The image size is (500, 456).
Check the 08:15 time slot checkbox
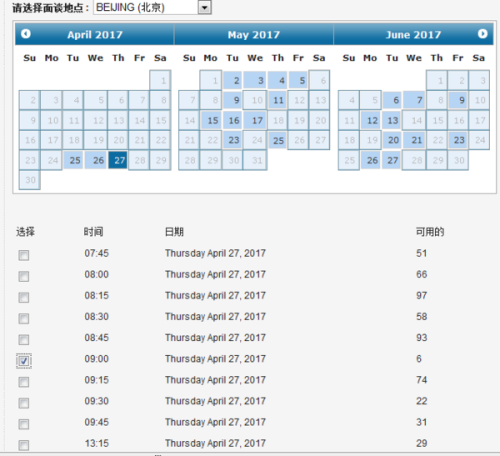[x=24, y=297]
